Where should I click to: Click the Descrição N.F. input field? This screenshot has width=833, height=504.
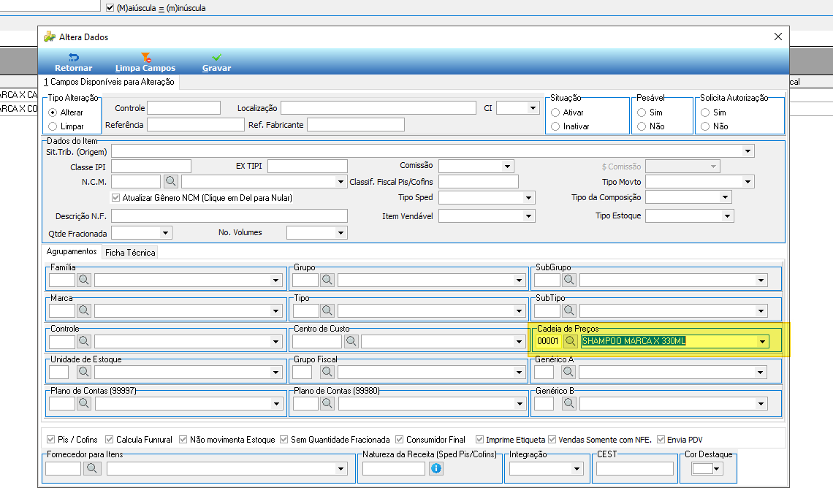coord(229,215)
